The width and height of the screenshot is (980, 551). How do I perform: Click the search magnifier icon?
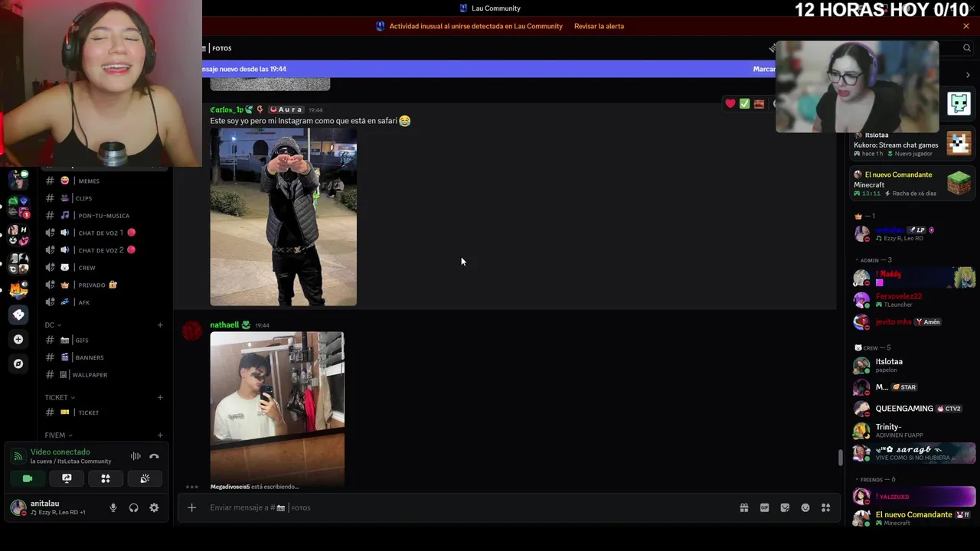[x=967, y=47]
